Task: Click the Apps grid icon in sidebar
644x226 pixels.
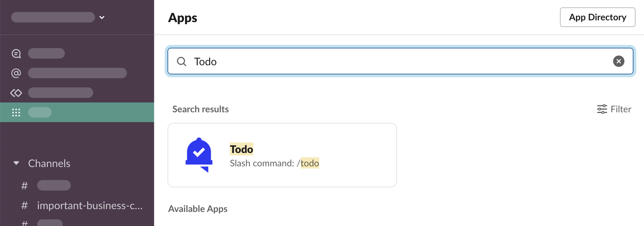Action: point(16,112)
